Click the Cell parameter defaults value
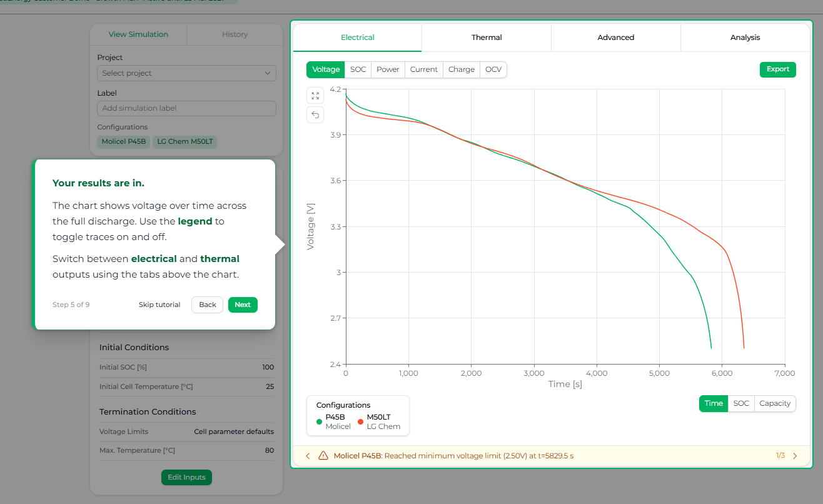This screenshot has height=504, width=823. 234,431
